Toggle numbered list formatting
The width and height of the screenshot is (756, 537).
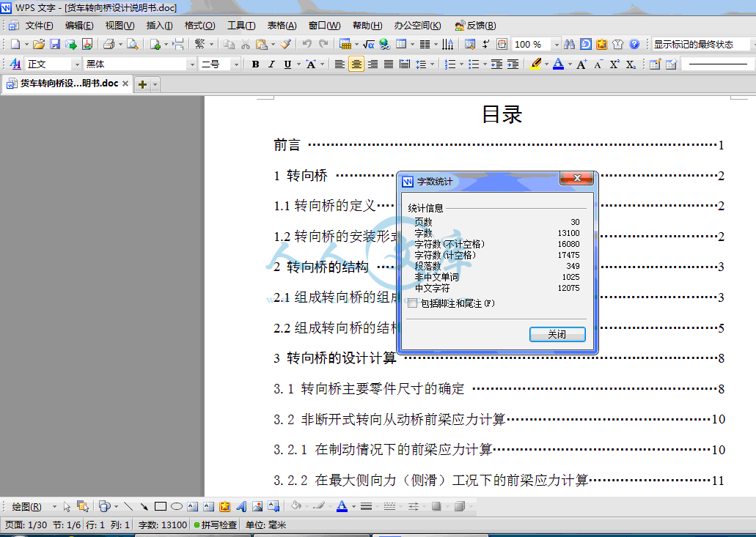coord(449,64)
